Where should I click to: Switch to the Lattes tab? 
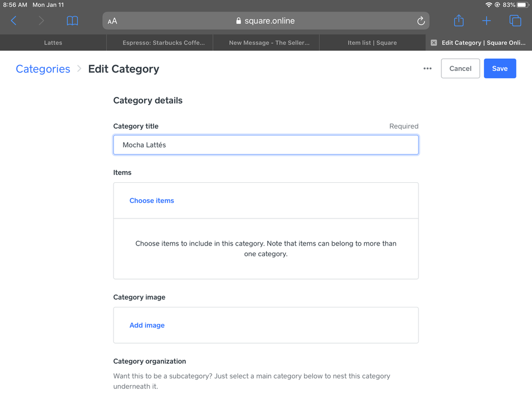click(x=53, y=43)
